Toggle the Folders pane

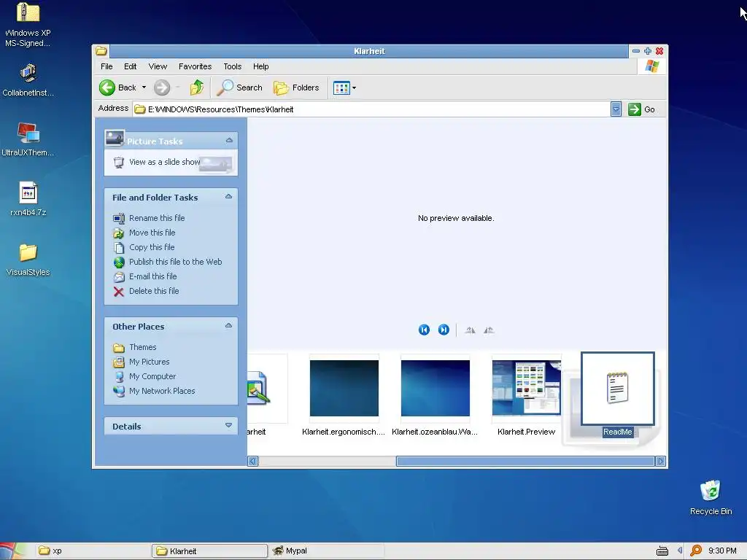pos(296,87)
